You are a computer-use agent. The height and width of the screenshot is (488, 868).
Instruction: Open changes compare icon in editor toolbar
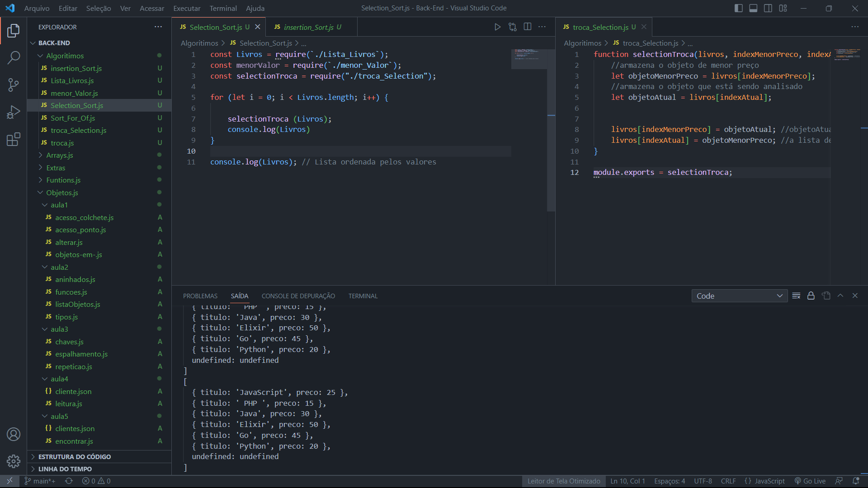click(x=512, y=27)
